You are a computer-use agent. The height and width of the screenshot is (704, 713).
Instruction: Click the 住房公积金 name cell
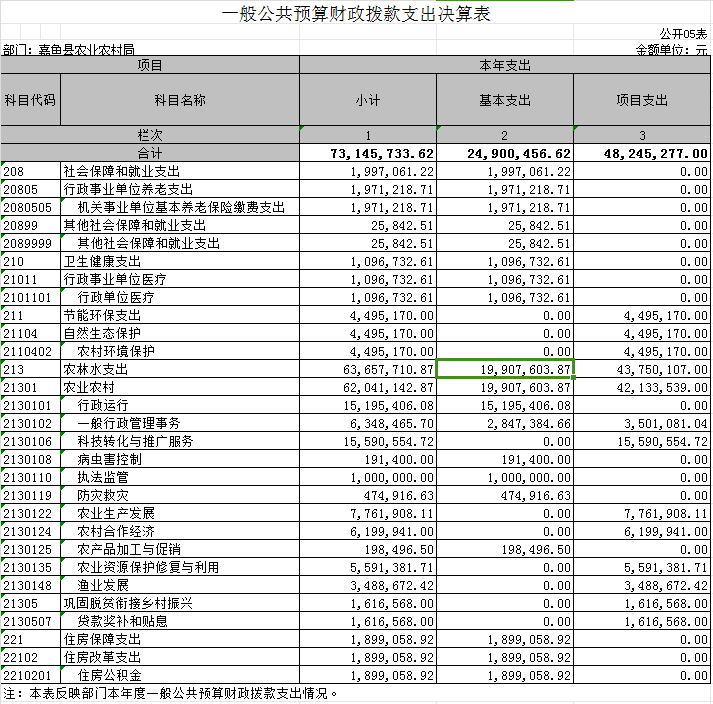(x=180, y=675)
